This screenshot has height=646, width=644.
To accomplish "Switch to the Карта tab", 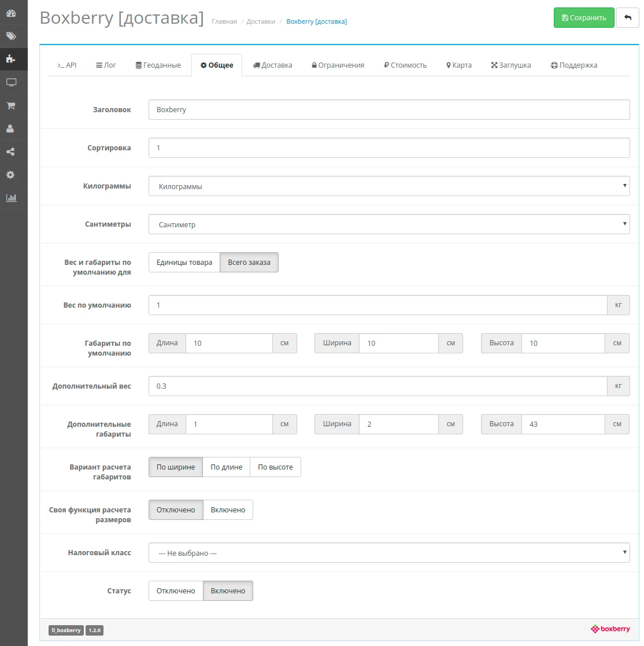I will pyautogui.click(x=459, y=65).
